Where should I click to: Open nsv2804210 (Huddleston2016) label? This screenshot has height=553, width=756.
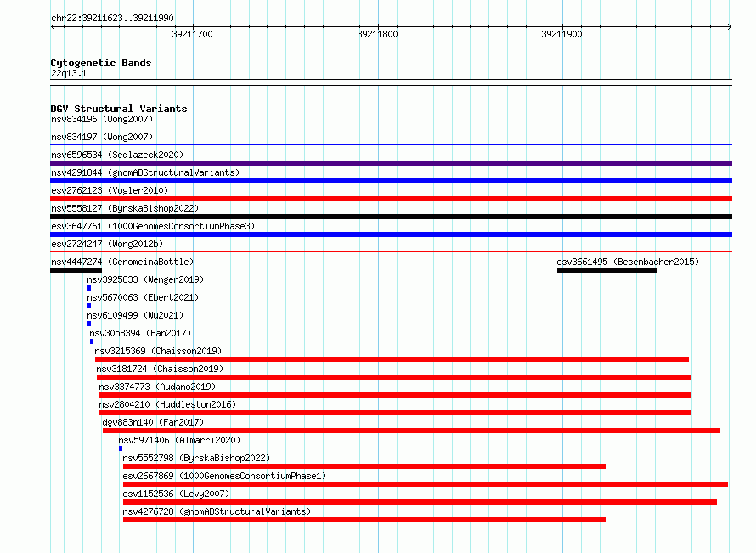pos(167,404)
